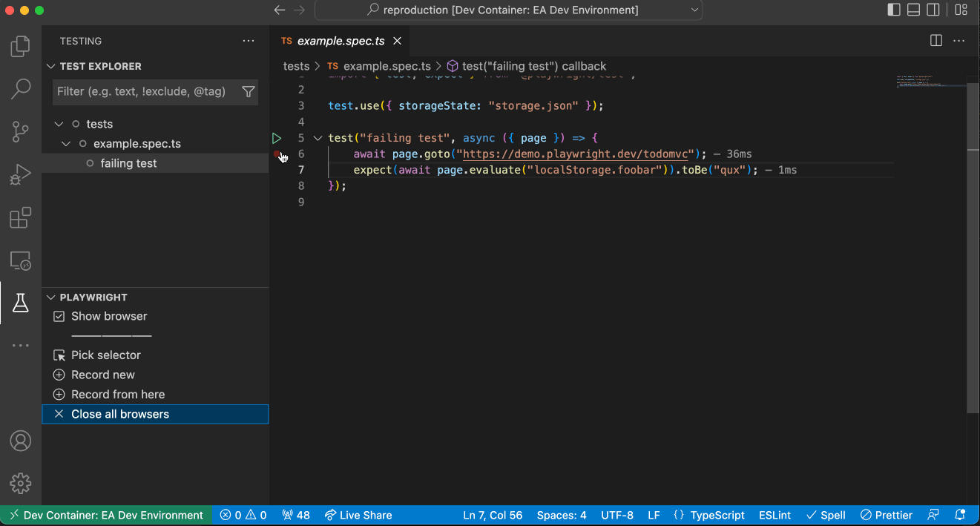
Task: Collapse the PLAYWRIGHT section
Action: pos(51,297)
